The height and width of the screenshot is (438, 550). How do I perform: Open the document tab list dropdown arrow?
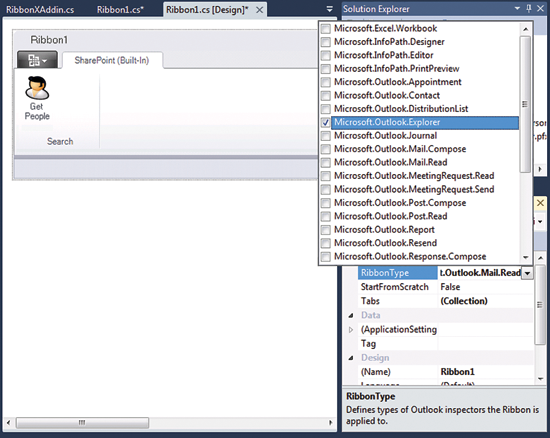(x=329, y=9)
